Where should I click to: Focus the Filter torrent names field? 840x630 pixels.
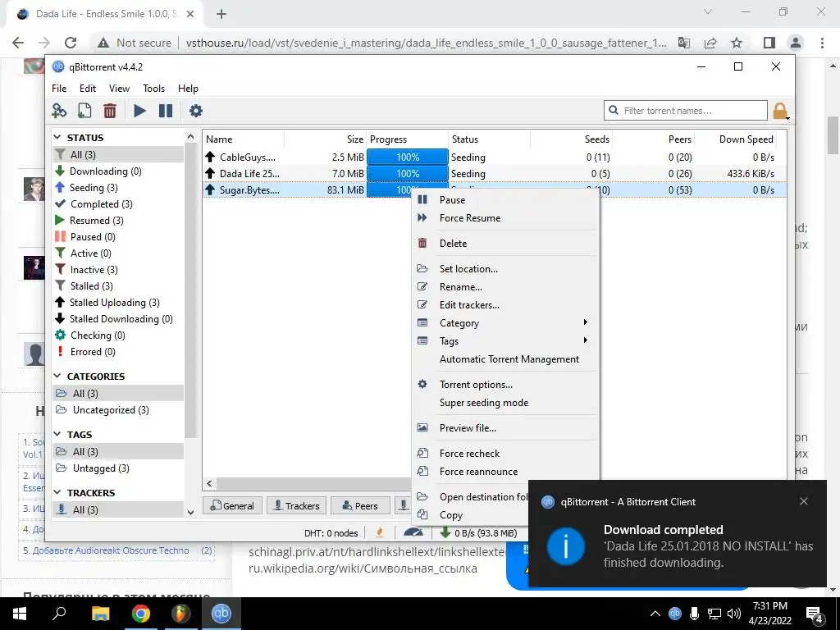pyautogui.click(x=686, y=111)
